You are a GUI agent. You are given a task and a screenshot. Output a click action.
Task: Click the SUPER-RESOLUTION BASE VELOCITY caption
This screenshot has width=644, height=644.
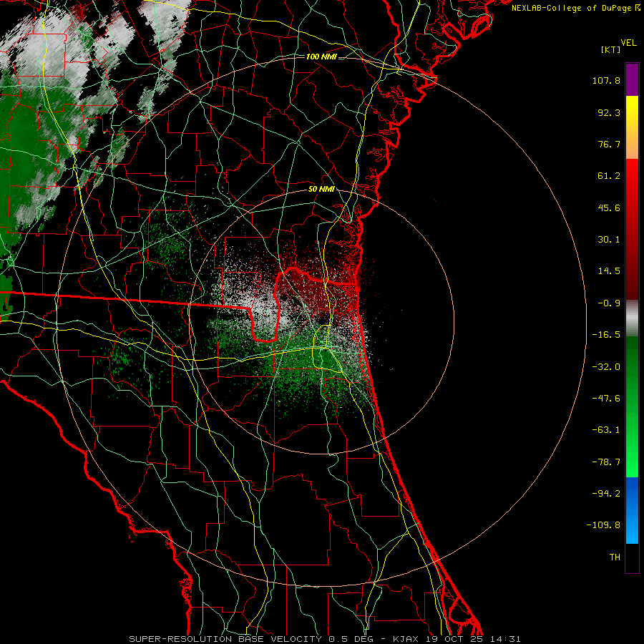(225, 639)
